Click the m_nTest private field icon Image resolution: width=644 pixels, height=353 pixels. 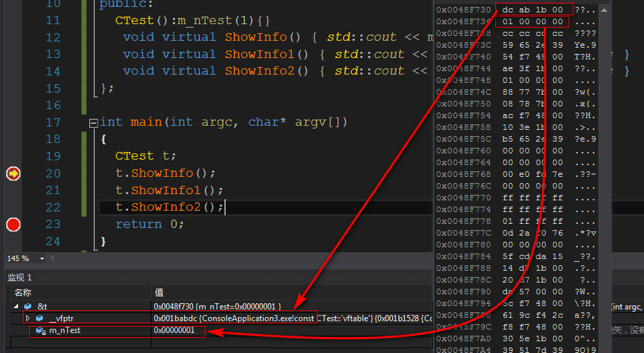[40, 330]
